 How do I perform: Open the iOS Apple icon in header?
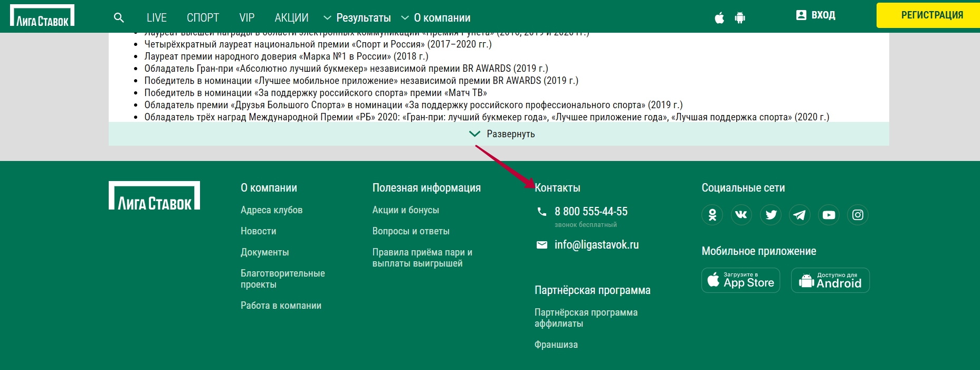pos(719,18)
